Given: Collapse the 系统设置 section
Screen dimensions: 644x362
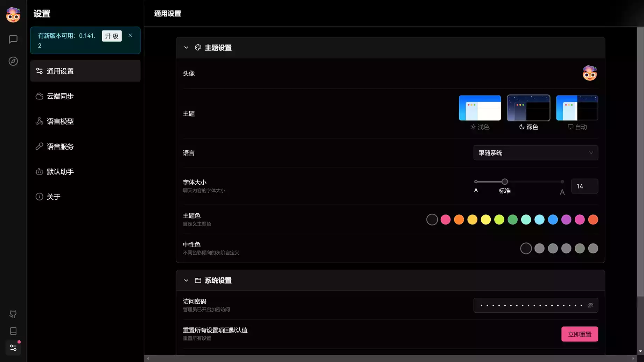Looking at the screenshot, I should tap(186, 281).
